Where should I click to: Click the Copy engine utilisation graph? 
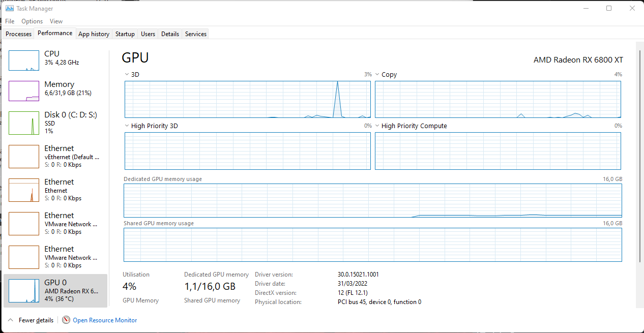coord(498,99)
